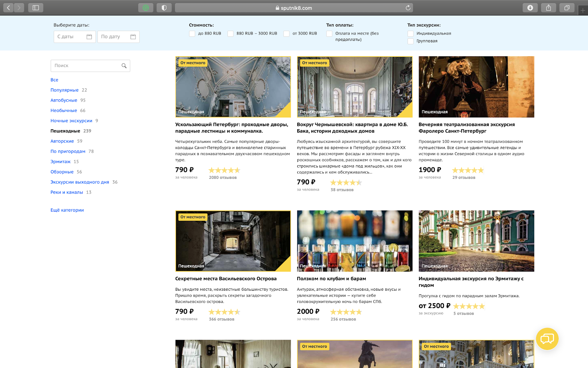Open the Hermitage individual tour photo
Image resolution: width=588 pixels, height=368 pixels.
pos(476,241)
